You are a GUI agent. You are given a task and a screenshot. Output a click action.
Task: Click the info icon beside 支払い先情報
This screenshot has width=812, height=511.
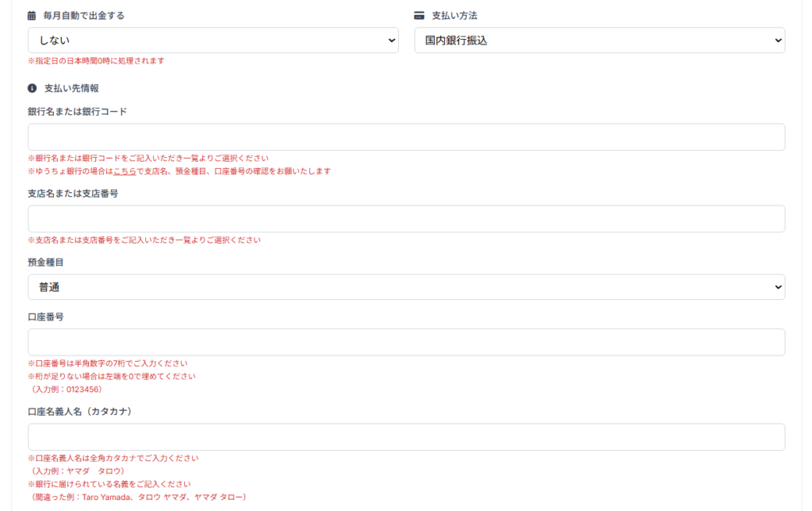(30, 87)
